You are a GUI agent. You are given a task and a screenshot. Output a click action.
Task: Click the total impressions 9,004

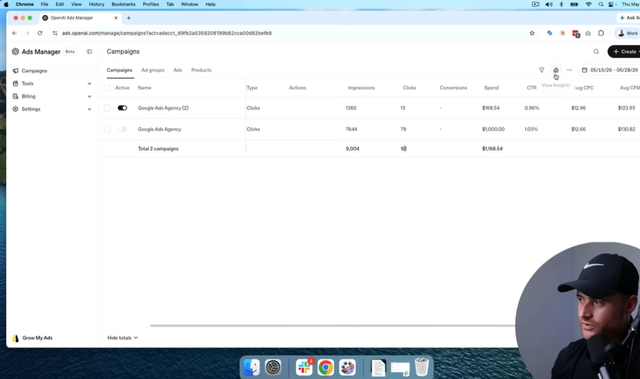pos(352,148)
